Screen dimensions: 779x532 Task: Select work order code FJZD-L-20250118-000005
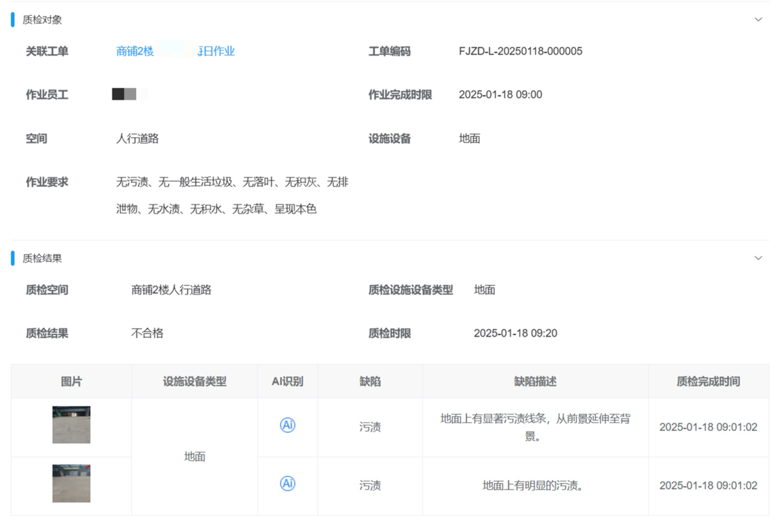(x=520, y=51)
